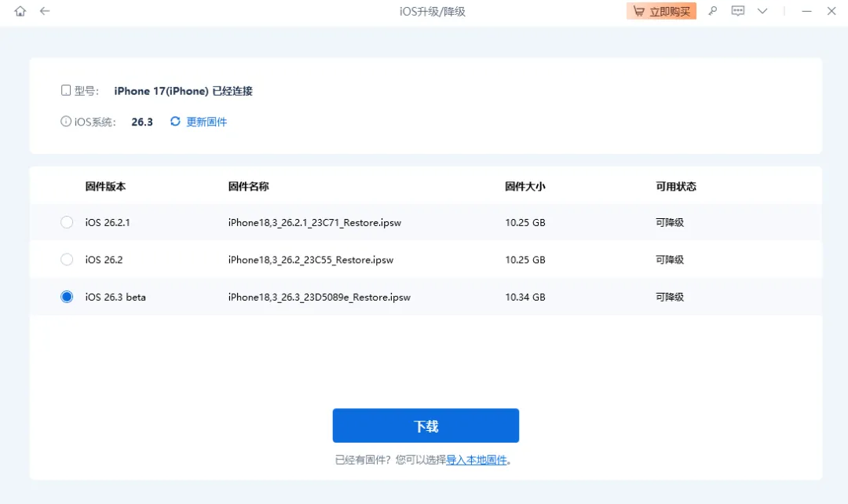This screenshot has height=504, width=848.
Task: Click 可降级 status in the iOS 26.2.1 row
Action: pyautogui.click(x=670, y=222)
